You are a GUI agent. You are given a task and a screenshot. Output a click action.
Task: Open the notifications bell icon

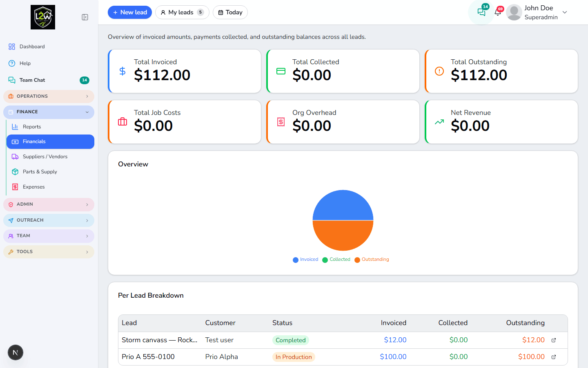click(x=498, y=12)
